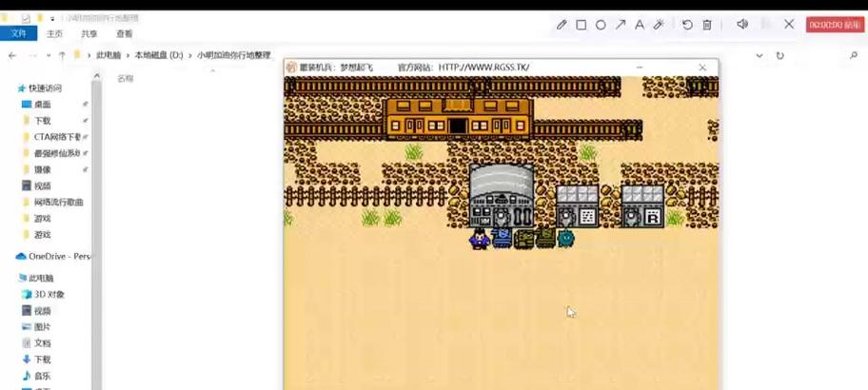Unpin CTA网络下载 via its pin icon
Image resolution: width=868 pixels, height=390 pixels.
point(86,137)
